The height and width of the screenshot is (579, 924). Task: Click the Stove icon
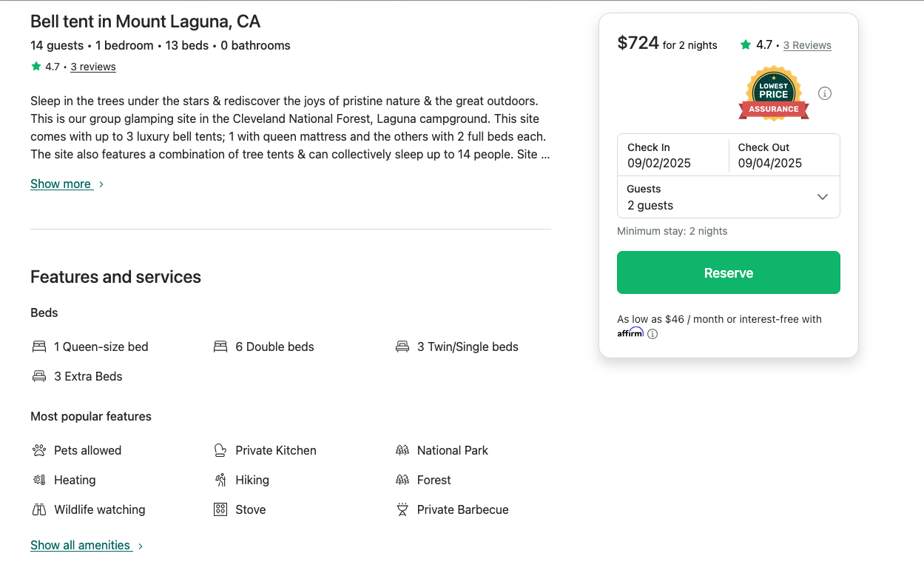point(220,509)
